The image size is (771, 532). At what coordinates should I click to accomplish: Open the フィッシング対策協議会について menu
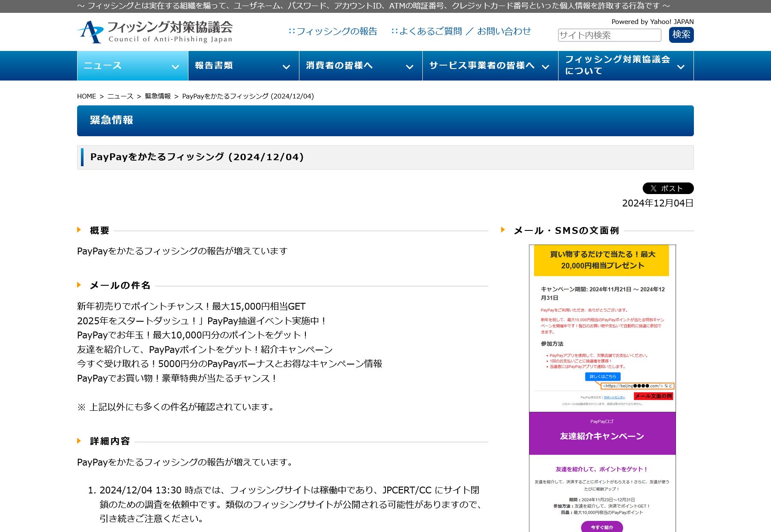[x=626, y=66]
